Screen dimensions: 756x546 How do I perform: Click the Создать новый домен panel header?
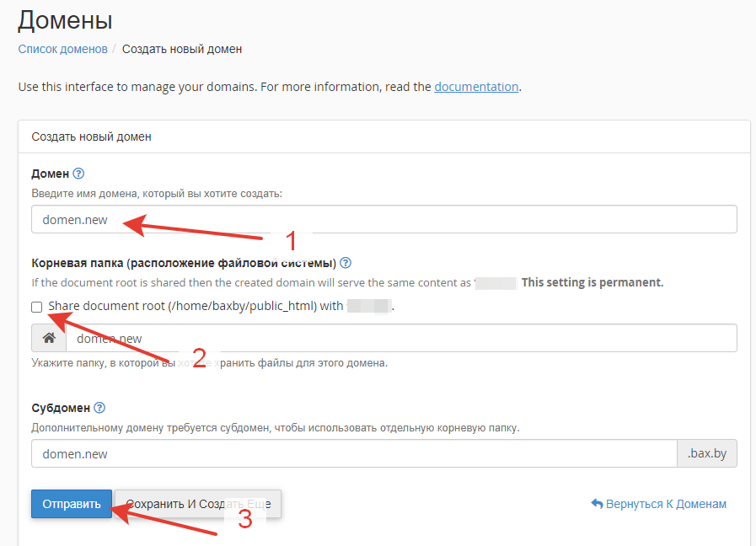[383, 136]
